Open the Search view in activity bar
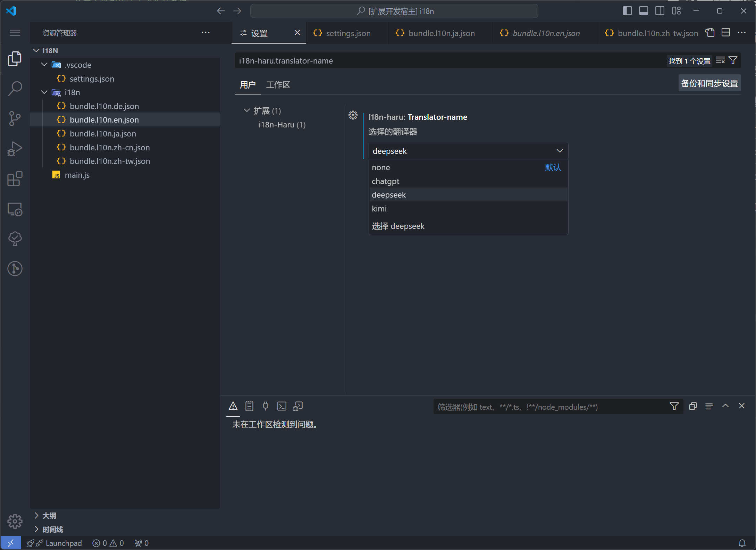Image resolution: width=756 pixels, height=550 pixels. (x=15, y=89)
